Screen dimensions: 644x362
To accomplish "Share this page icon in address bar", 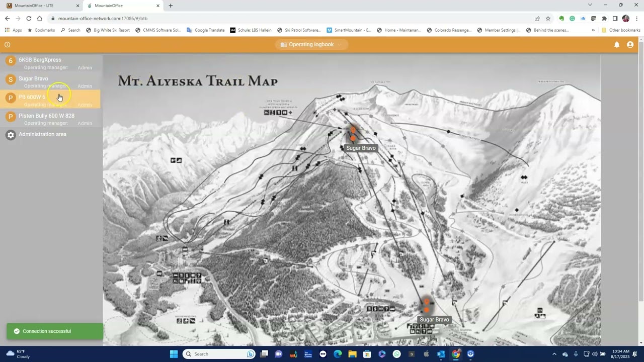I will [x=537, y=19].
